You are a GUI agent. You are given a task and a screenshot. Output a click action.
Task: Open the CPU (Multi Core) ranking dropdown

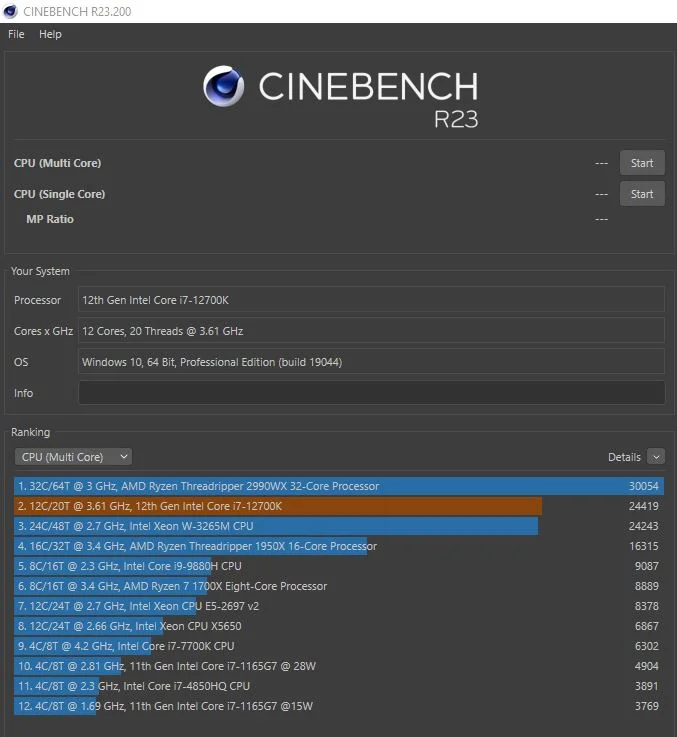(73, 457)
